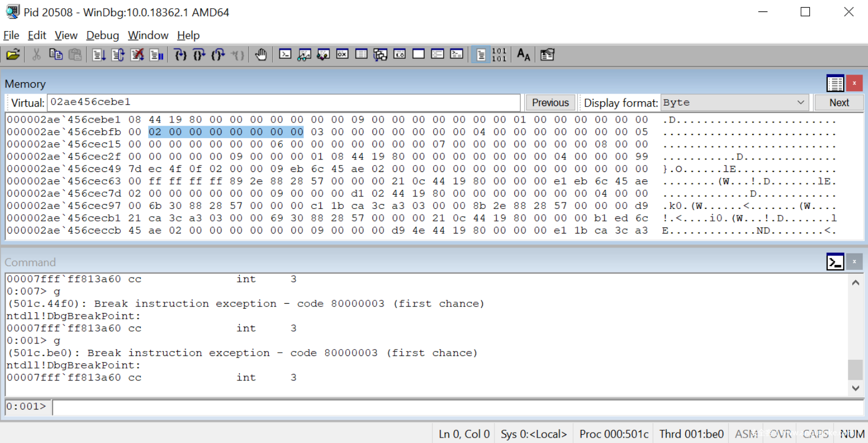Click the Step Over toolbar icon

click(x=199, y=54)
